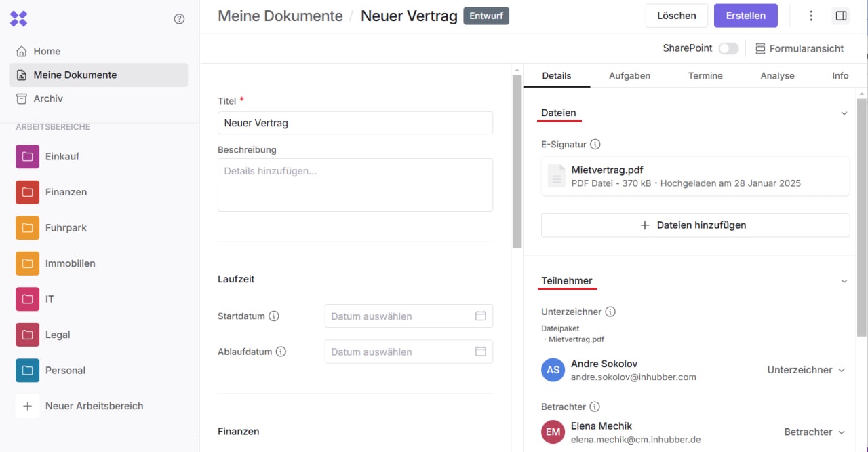Enable the SharePoint toggle switch

(x=728, y=48)
